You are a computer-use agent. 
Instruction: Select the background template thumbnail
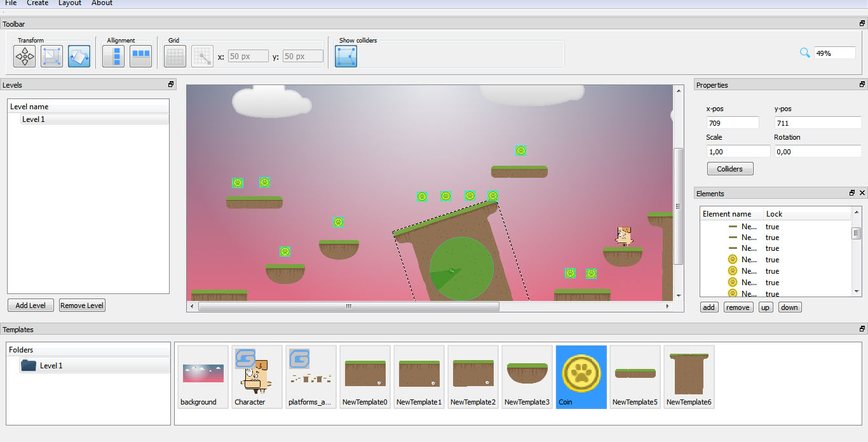click(203, 377)
